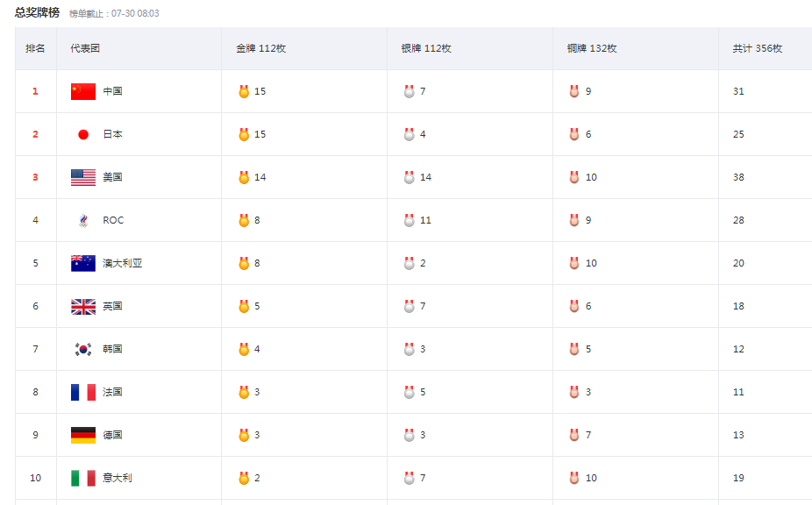This screenshot has height=505, width=812.
Task: Click the bronze medal icon in 法国 row
Action: point(574,393)
